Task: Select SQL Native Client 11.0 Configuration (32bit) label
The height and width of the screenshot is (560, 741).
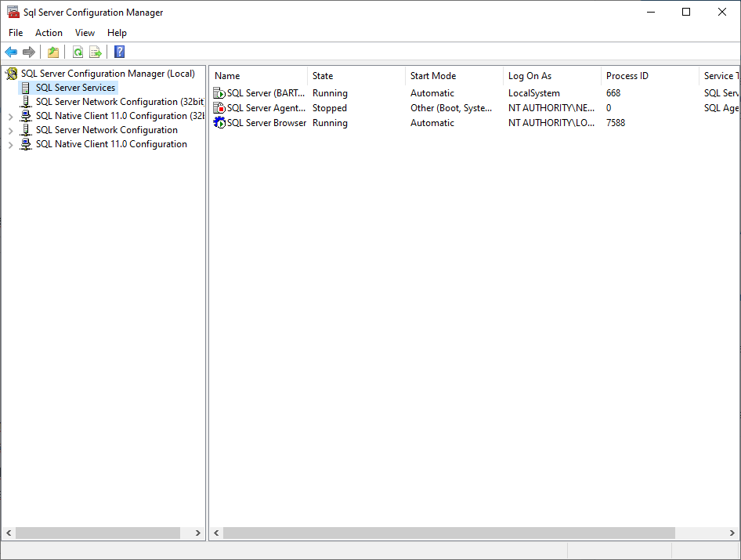Action: pos(120,116)
